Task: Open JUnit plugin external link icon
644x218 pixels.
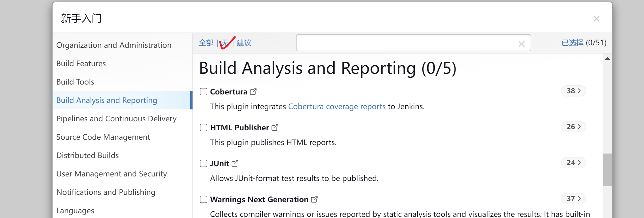Action: [235, 163]
